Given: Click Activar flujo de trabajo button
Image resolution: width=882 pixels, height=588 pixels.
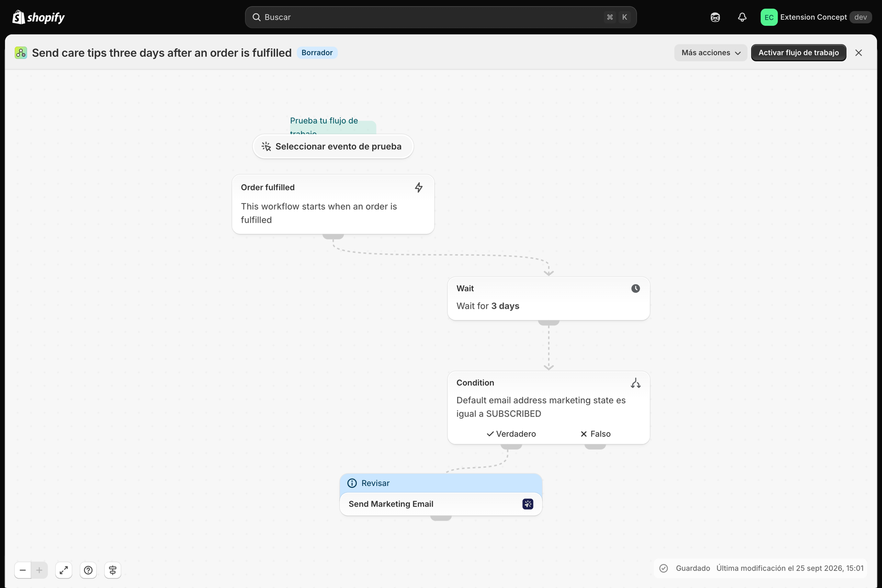Looking at the screenshot, I should coord(798,53).
